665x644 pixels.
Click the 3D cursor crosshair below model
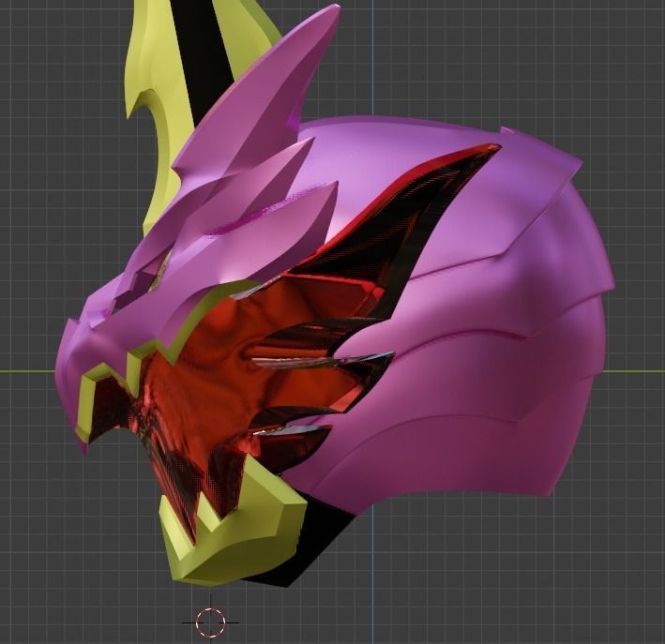click(210, 622)
